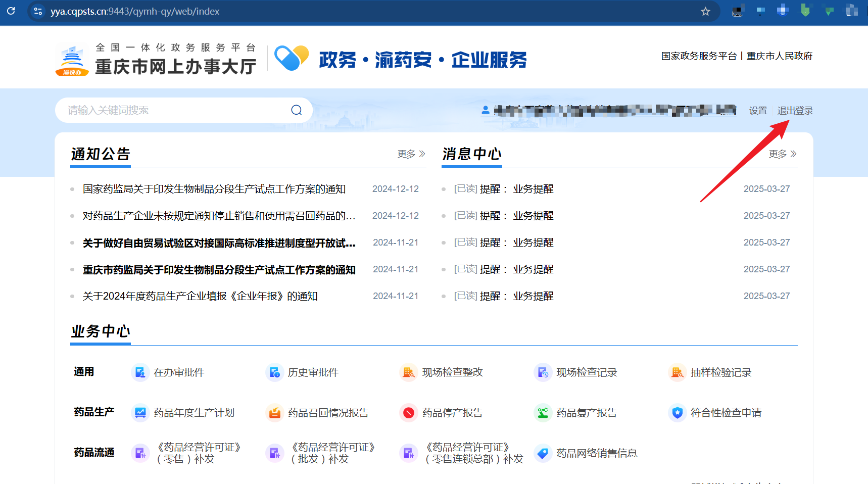Select the 在办审批件 text link

click(x=179, y=372)
